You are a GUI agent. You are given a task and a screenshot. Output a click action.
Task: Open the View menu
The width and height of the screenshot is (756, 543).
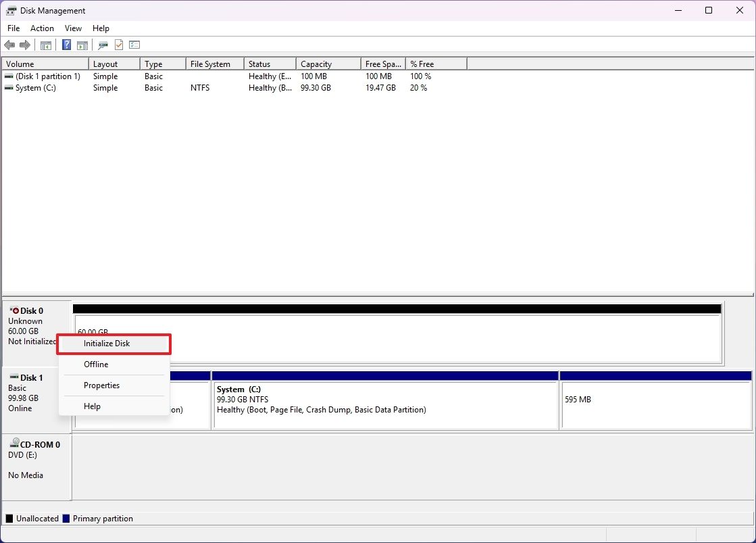pyautogui.click(x=73, y=28)
